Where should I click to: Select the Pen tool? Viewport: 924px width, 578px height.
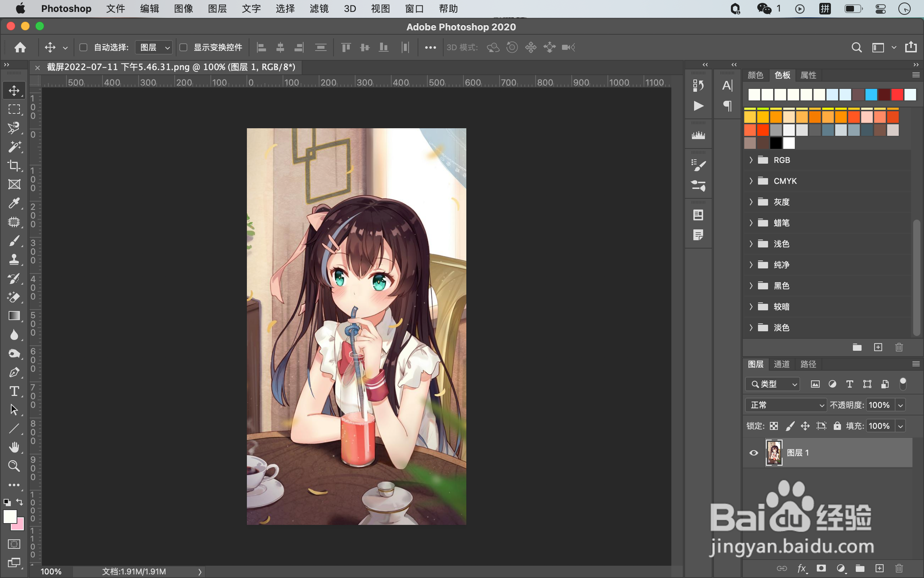(x=14, y=372)
